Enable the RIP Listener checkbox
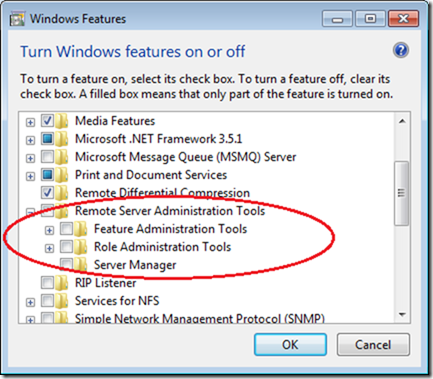The image size is (433, 379). coord(47,282)
